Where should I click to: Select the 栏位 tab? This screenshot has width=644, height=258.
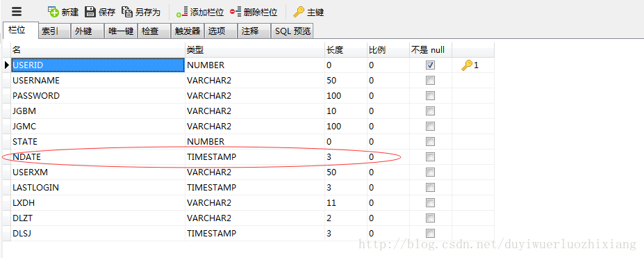(21, 31)
